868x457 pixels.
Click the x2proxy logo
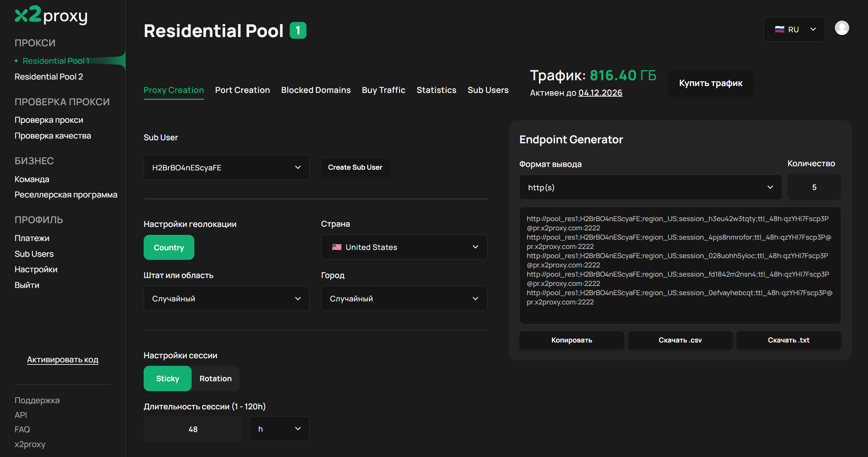point(51,15)
